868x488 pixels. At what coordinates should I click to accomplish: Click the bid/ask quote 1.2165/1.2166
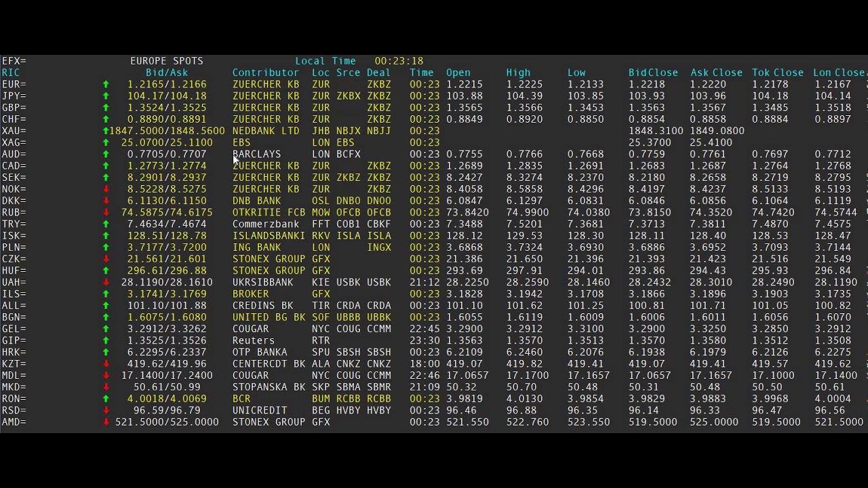click(x=167, y=85)
